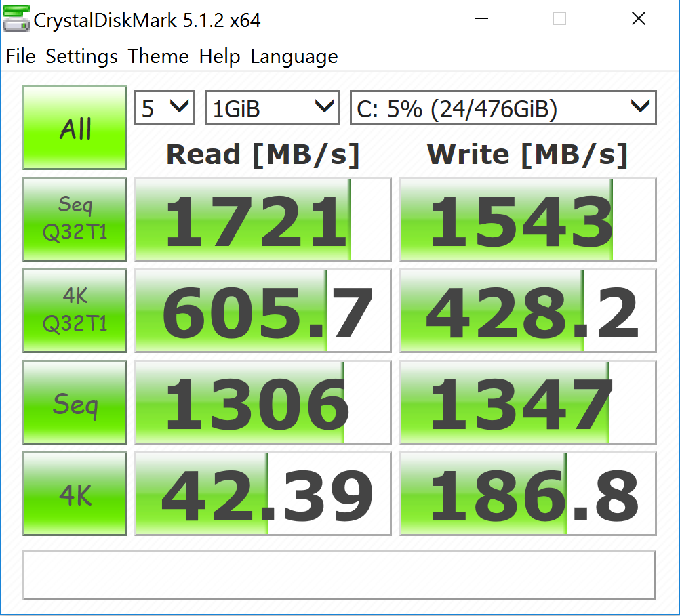Screen dimensions: 680x616
Task: Open the Theme menu
Action: [158, 56]
